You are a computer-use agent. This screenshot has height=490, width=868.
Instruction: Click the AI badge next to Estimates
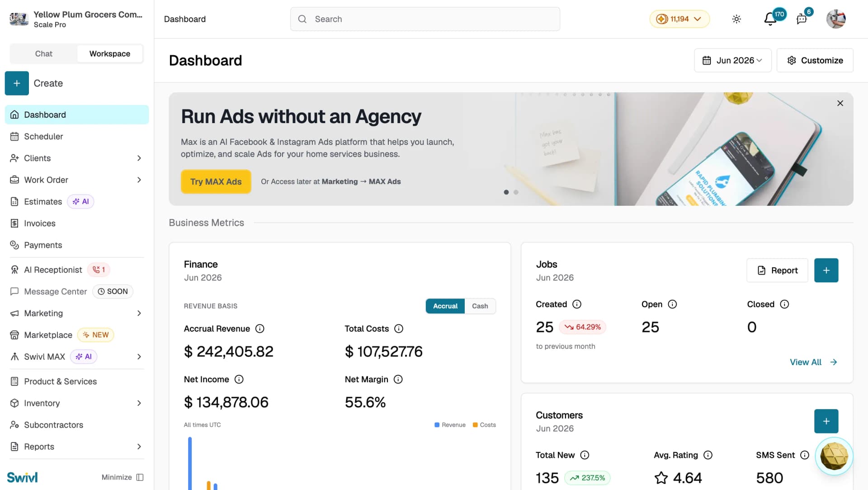[x=80, y=201]
